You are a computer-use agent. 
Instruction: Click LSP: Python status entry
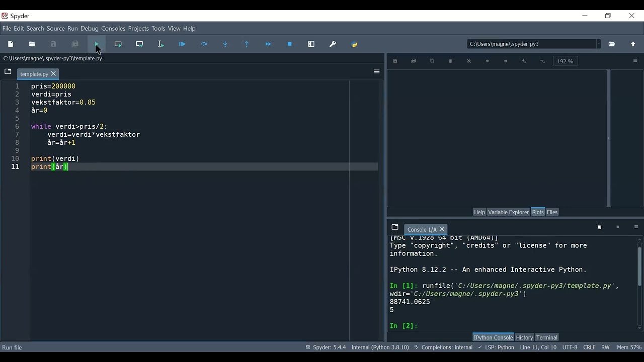tap(496, 347)
